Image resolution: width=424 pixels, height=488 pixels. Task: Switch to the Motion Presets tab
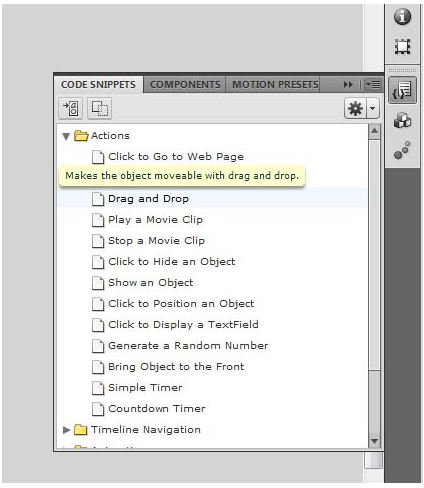(275, 85)
